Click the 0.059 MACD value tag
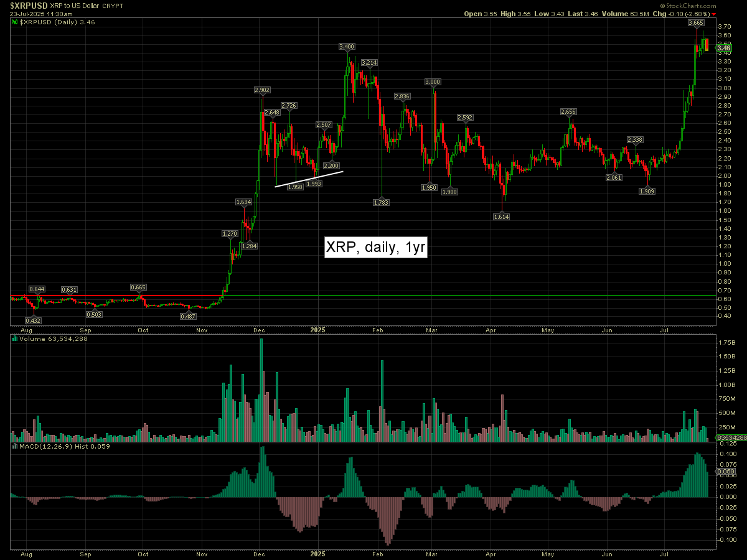 (x=724, y=472)
